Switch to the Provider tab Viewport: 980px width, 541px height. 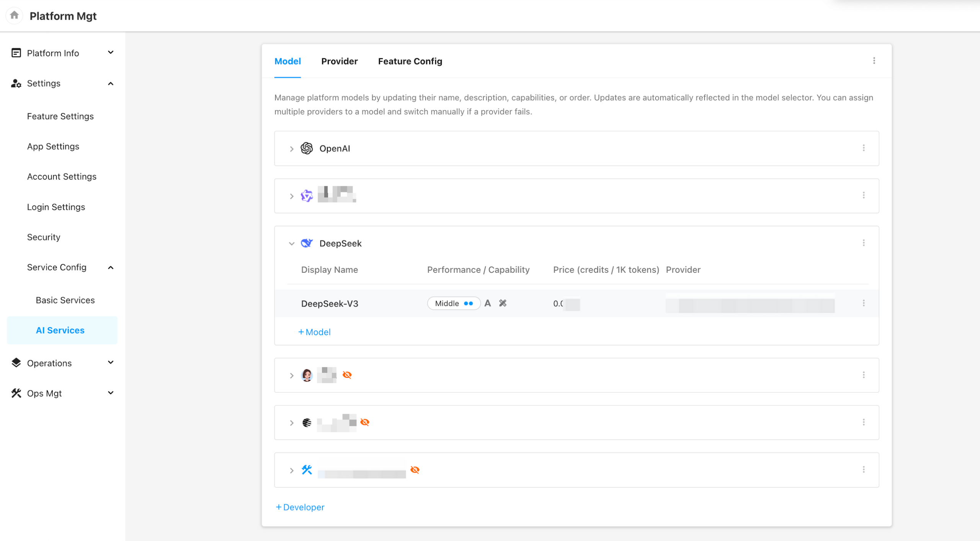coord(339,61)
